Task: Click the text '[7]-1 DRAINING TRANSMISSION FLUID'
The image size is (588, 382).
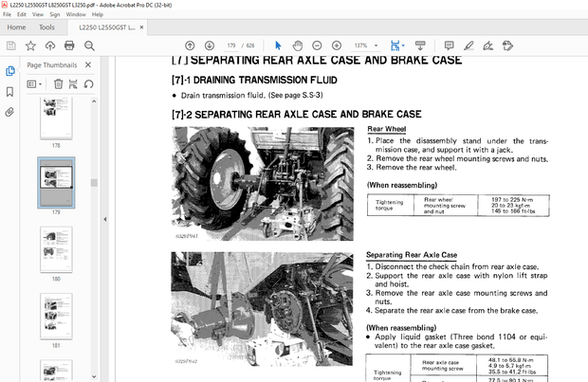Action: (254, 81)
